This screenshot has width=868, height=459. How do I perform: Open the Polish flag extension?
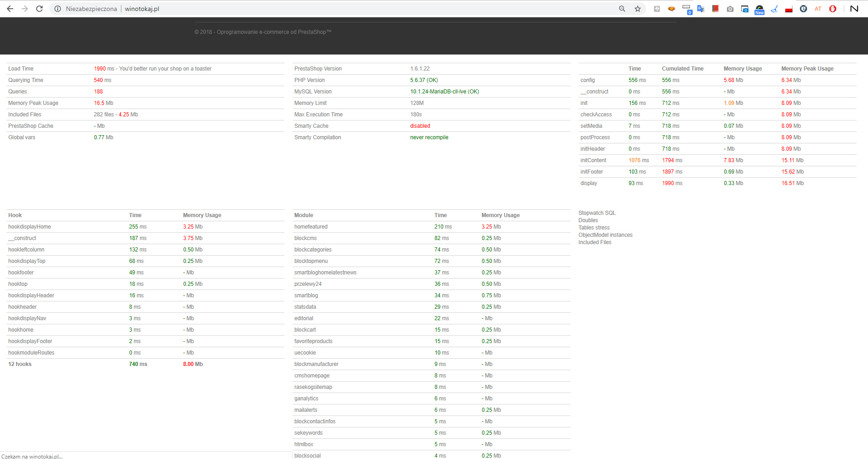789,9
